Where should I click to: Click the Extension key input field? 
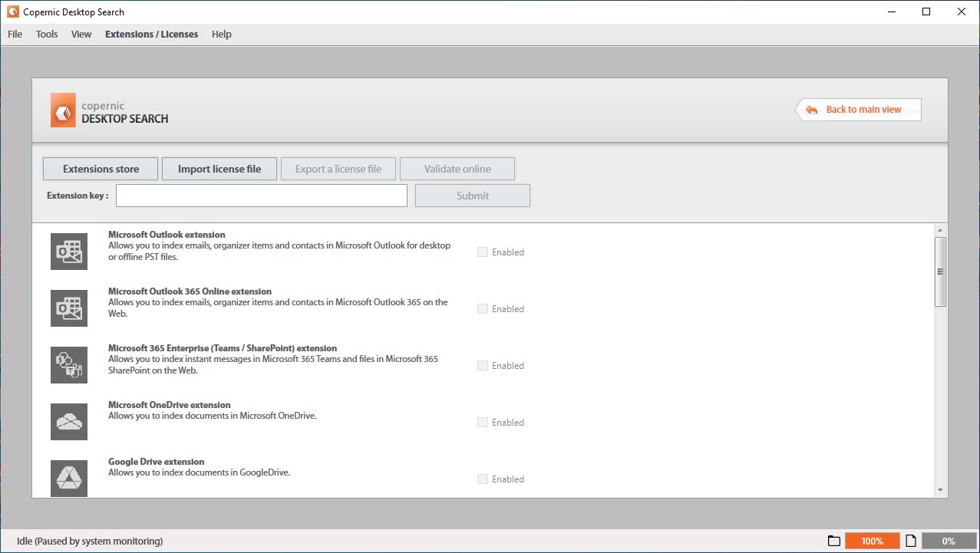coord(262,196)
